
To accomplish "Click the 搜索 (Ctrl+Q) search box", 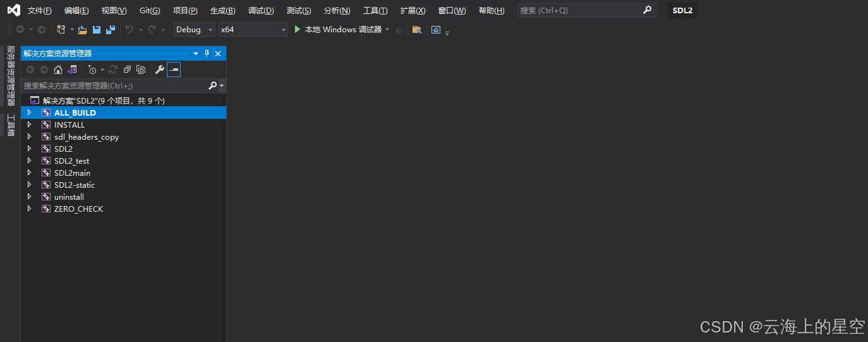I will (586, 10).
